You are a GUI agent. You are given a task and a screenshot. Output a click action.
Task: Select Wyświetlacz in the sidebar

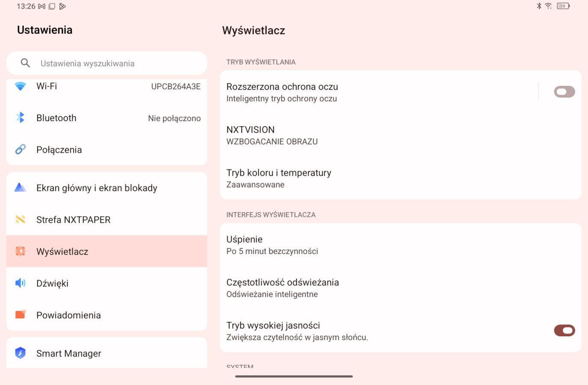[x=107, y=251]
